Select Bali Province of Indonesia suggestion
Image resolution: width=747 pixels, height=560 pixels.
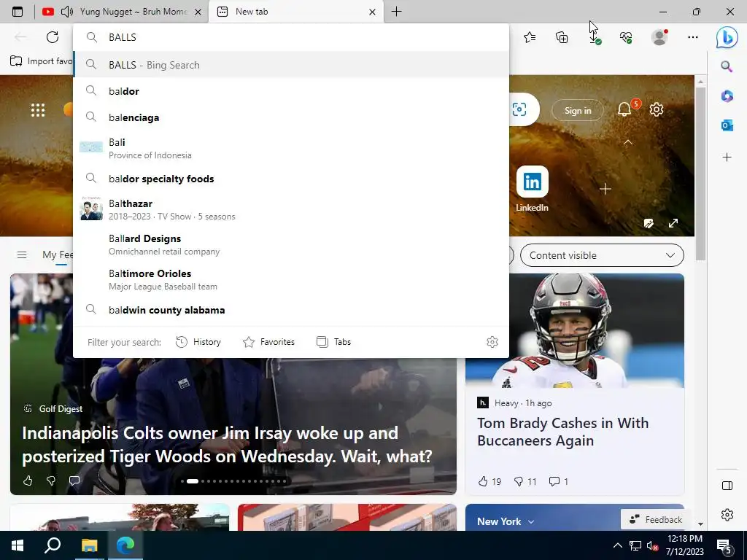pos(291,148)
